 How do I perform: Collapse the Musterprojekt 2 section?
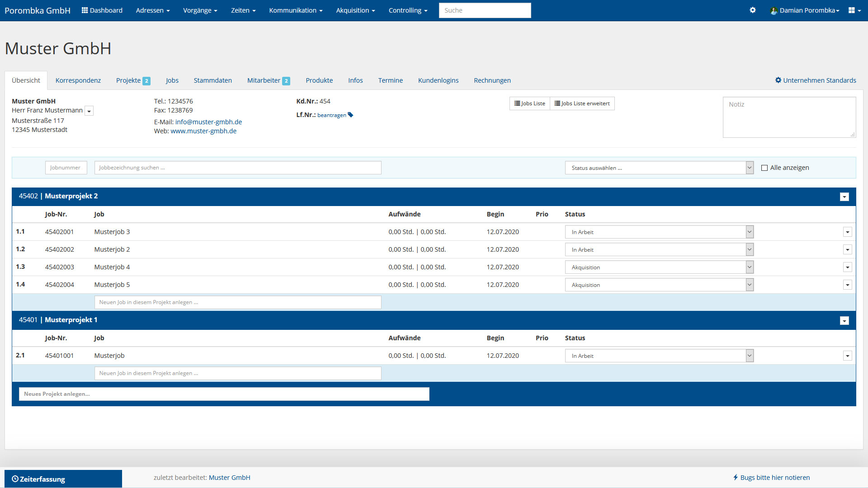pyautogui.click(x=844, y=197)
